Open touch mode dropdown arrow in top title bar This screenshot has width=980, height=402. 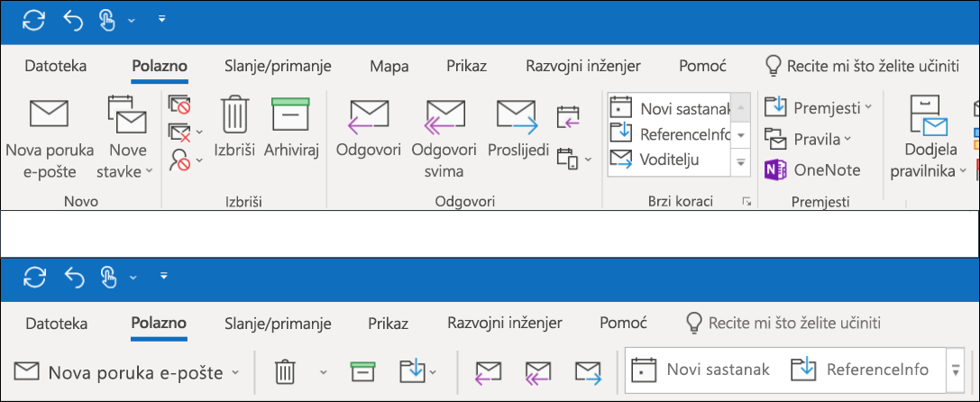tap(132, 21)
